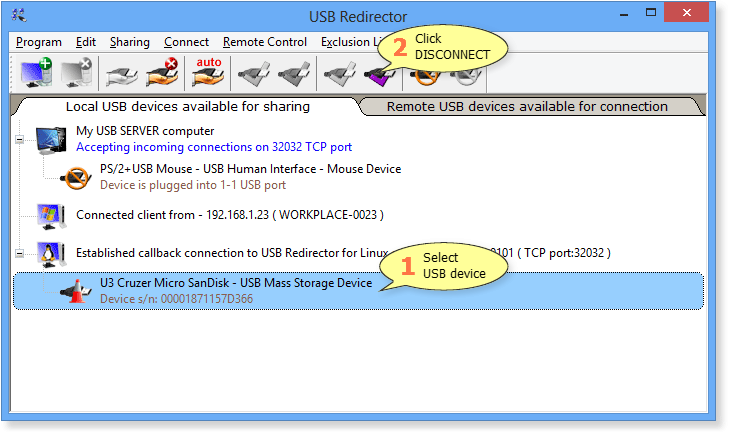
Task: Close the USB Redirector window
Action: 686,13
